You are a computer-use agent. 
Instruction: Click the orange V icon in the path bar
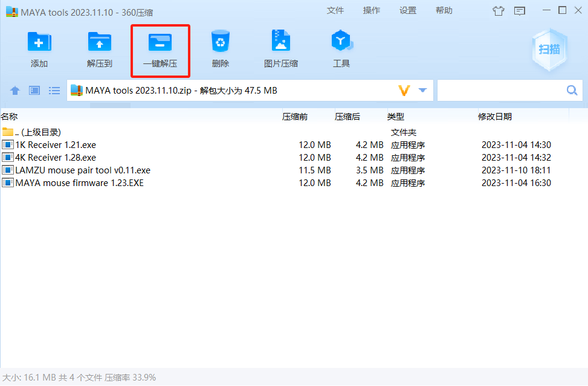[404, 91]
